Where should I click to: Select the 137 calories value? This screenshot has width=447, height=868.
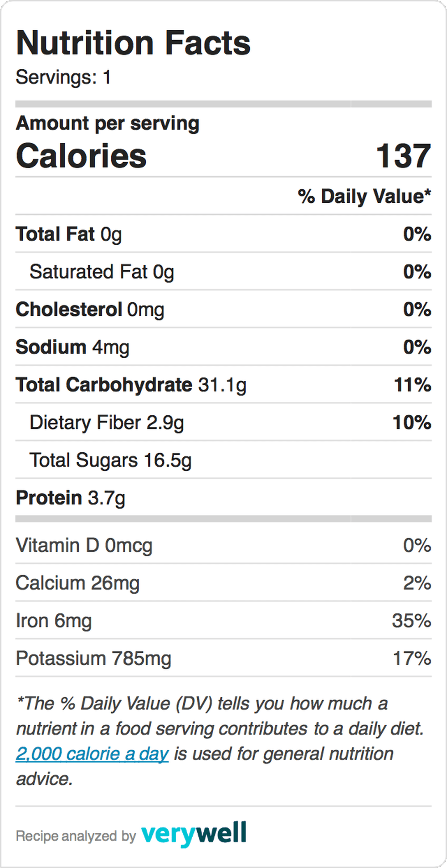pos(403,156)
